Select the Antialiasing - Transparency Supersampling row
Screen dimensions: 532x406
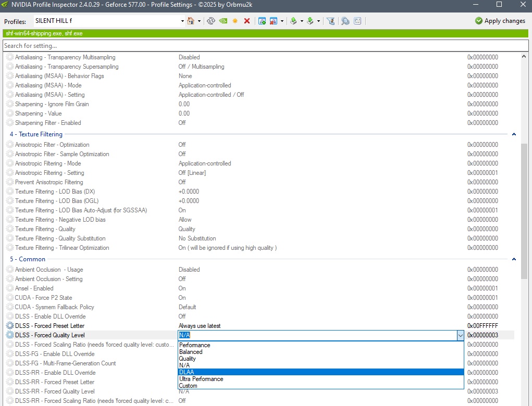coord(260,67)
